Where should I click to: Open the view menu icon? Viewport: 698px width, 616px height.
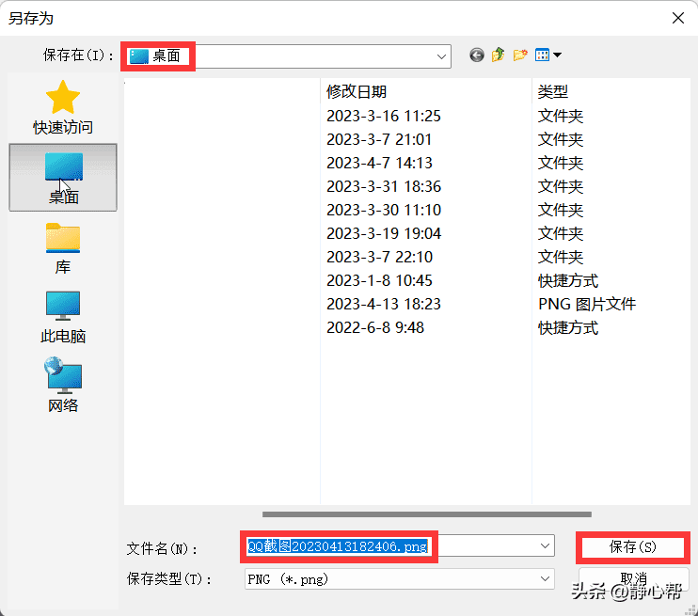coord(547,55)
